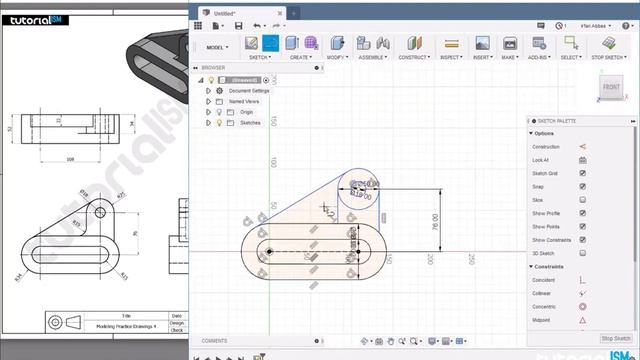640x360 pixels.
Task: Click the Add-Ins scripts icon
Action: click(539, 43)
